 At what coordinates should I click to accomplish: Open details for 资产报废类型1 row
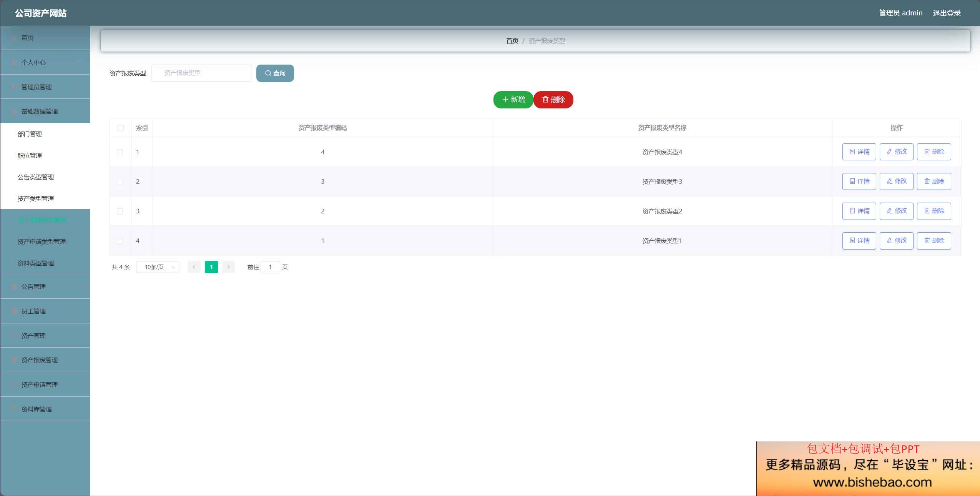point(859,241)
